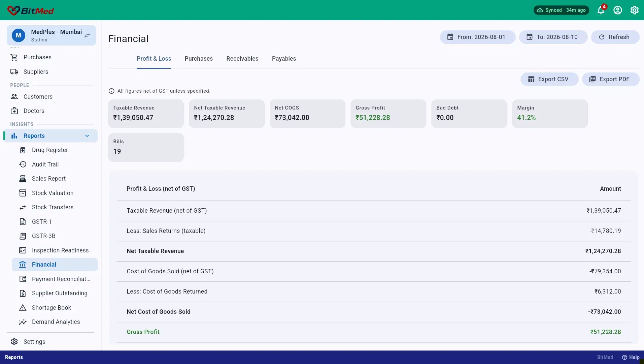
Task: Click the Sales Report register icon
Action: point(23,179)
